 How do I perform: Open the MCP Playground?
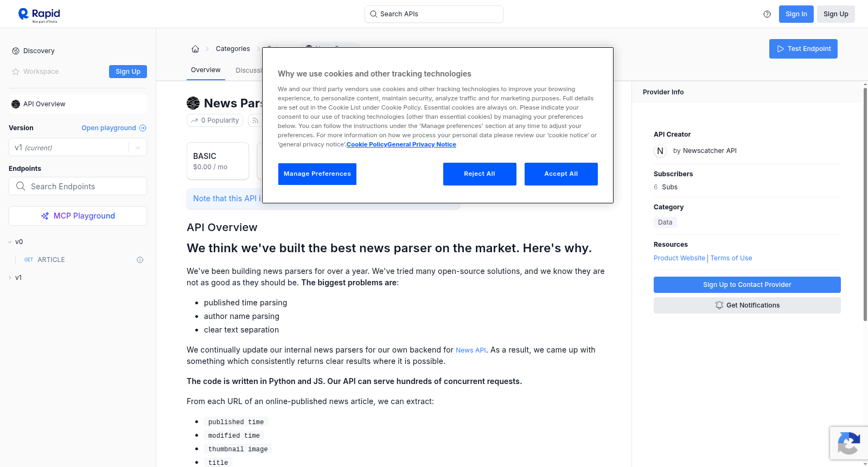click(x=78, y=216)
